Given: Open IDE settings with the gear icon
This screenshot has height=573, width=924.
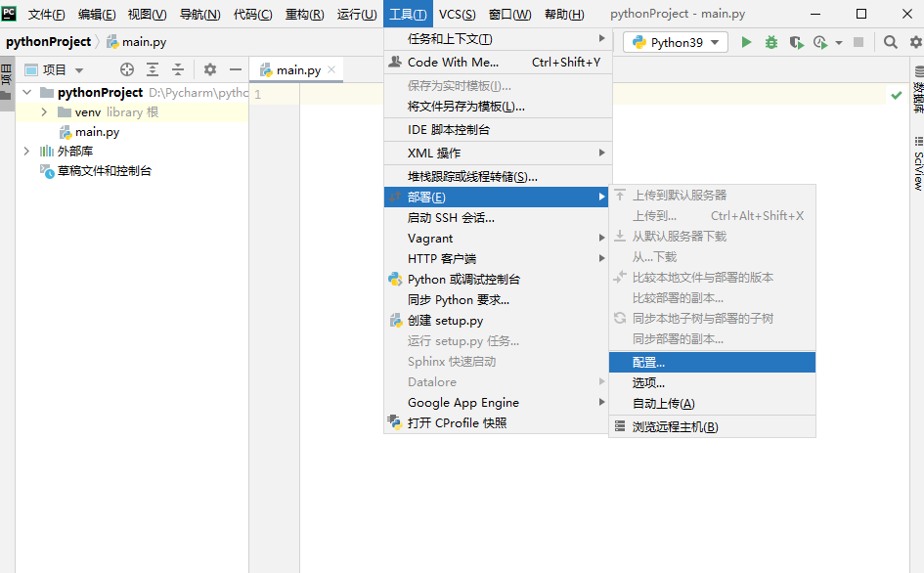Looking at the screenshot, I should pos(914,43).
